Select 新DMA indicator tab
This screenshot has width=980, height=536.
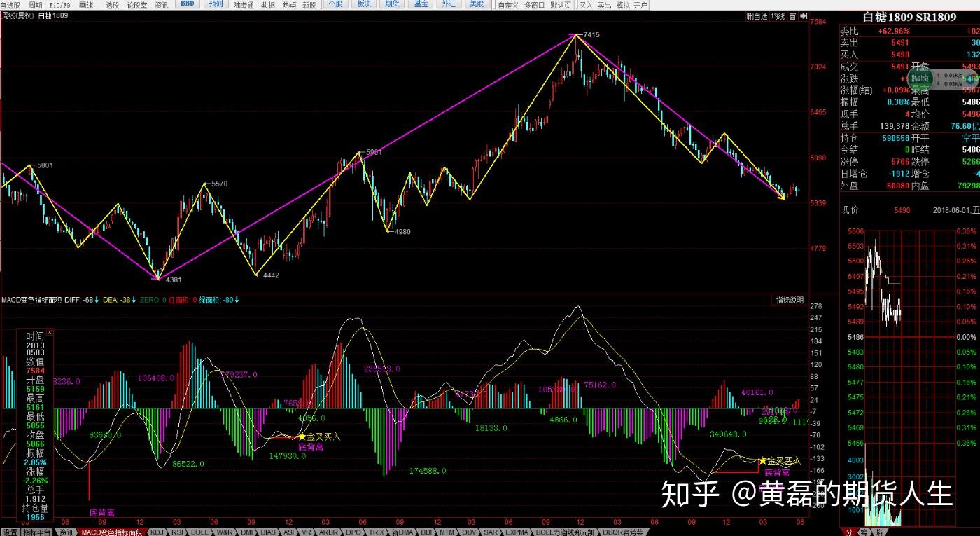click(402, 532)
